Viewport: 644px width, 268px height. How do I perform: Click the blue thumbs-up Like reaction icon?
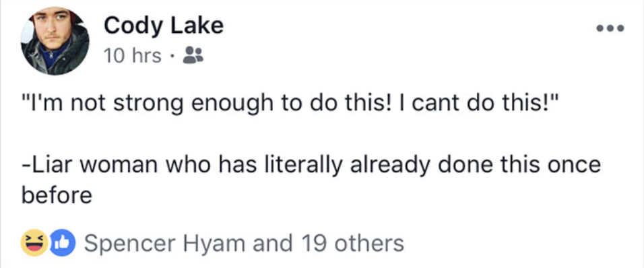[63, 243]
